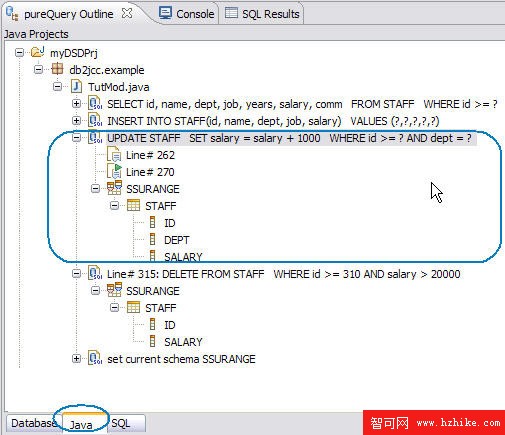Viewport: 505px width, 435px height.
Task: Click the SQL icon beside UPDATE STAFF
Action: coord(95,138)
